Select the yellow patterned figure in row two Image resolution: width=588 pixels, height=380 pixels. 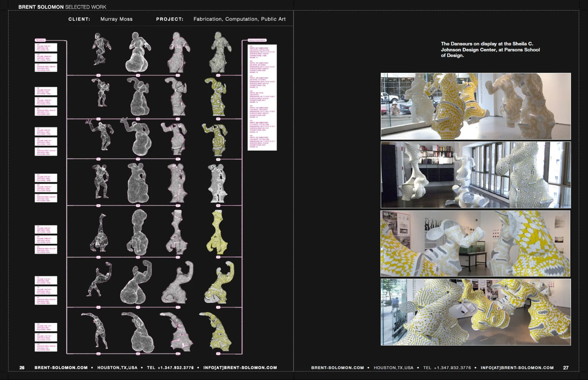click(216, 97)
